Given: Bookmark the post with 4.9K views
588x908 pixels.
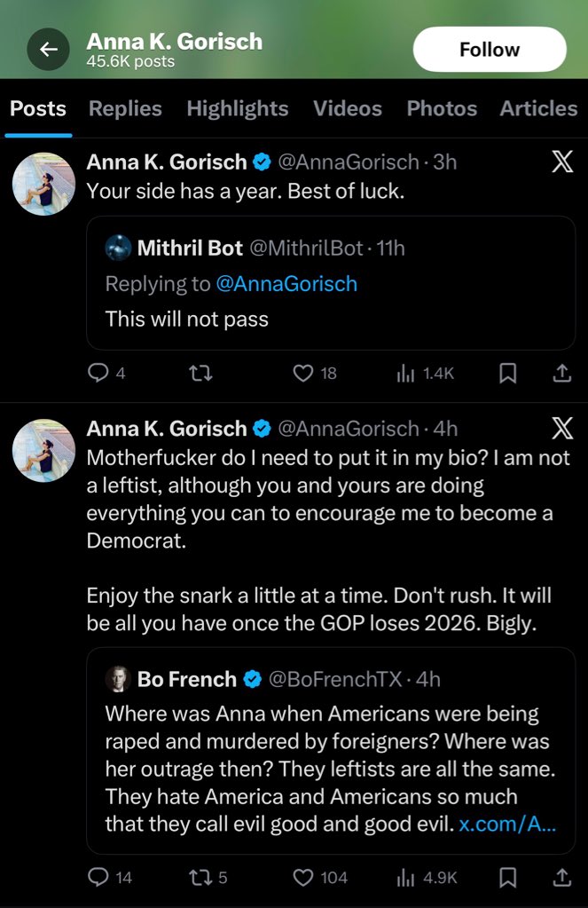Looking at the screenshot, I should [x=507, y=878].
